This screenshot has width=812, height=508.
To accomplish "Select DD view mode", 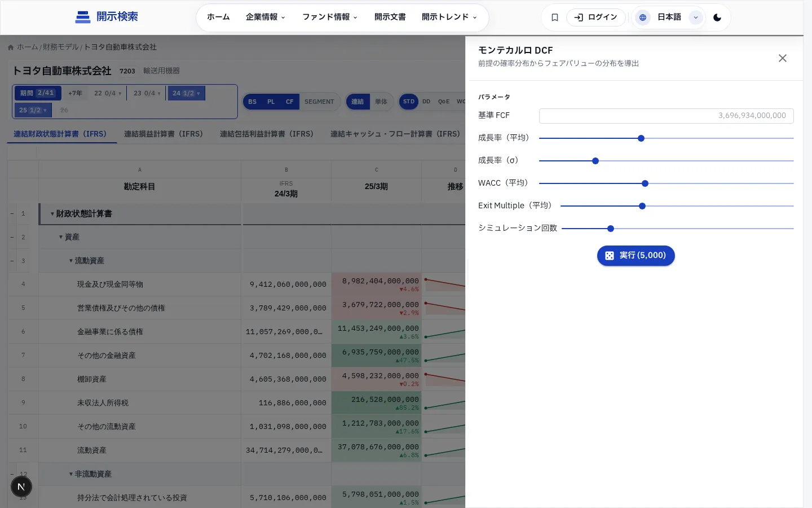I will pyautogui.click(x=426, y=102).
